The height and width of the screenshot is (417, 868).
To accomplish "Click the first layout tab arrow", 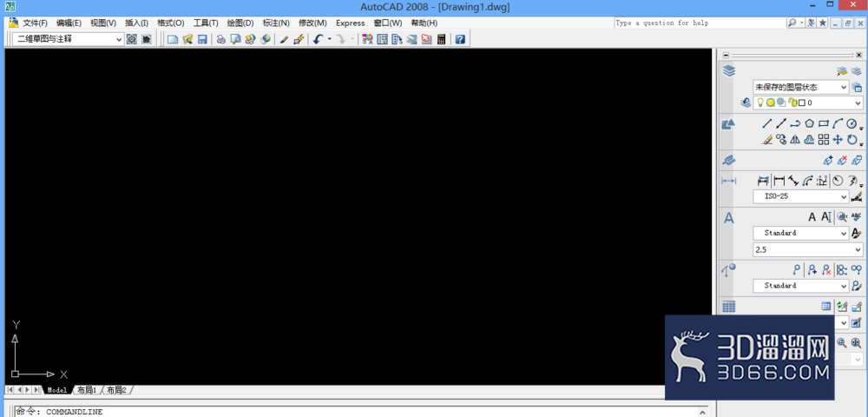I will coord(10,390).
